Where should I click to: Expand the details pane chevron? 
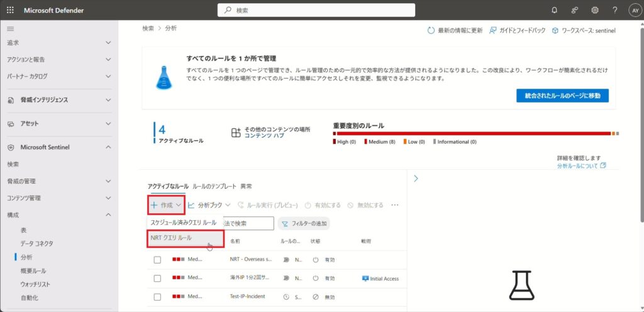[416, 179]
